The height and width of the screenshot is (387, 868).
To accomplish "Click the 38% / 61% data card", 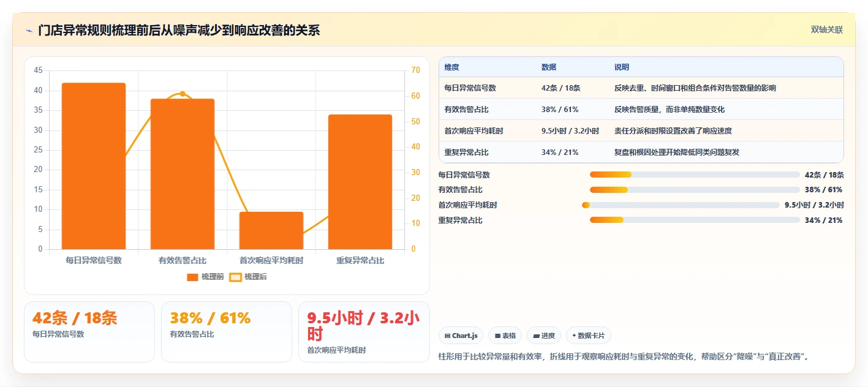I will click(227, 332).
